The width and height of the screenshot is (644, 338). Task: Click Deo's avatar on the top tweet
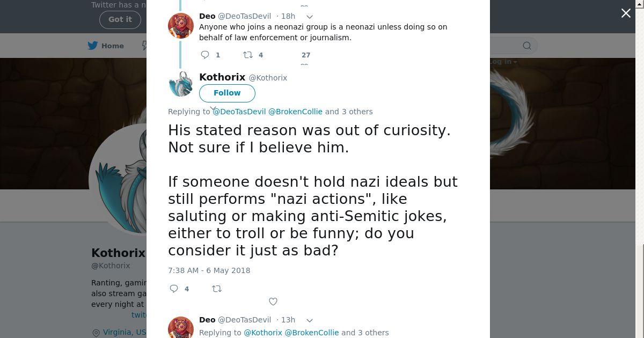point(181,26)
